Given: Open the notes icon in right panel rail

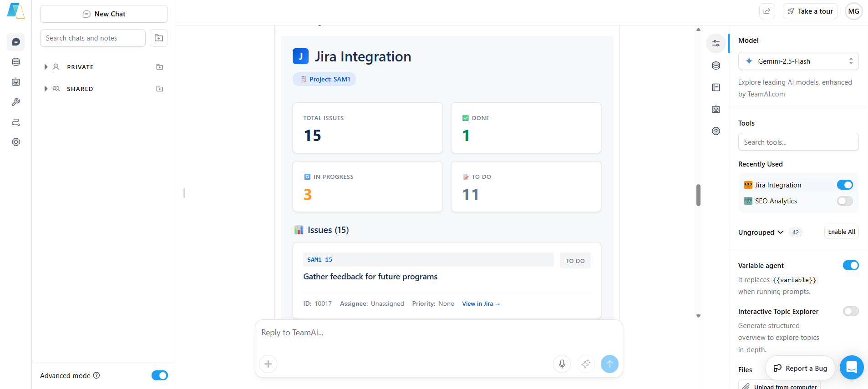Looking at the screenshot, I should [716, 87].
